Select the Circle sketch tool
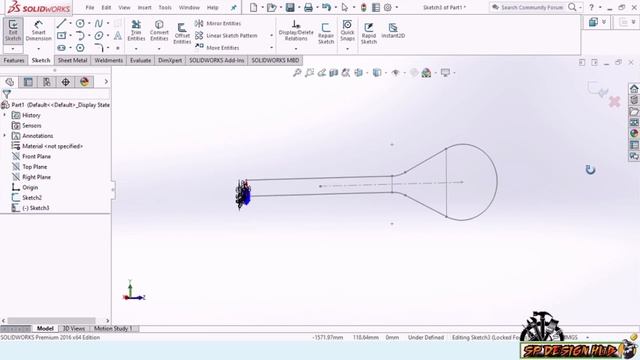The width and height of the screenshot is (640, 360). coord(80,24)
